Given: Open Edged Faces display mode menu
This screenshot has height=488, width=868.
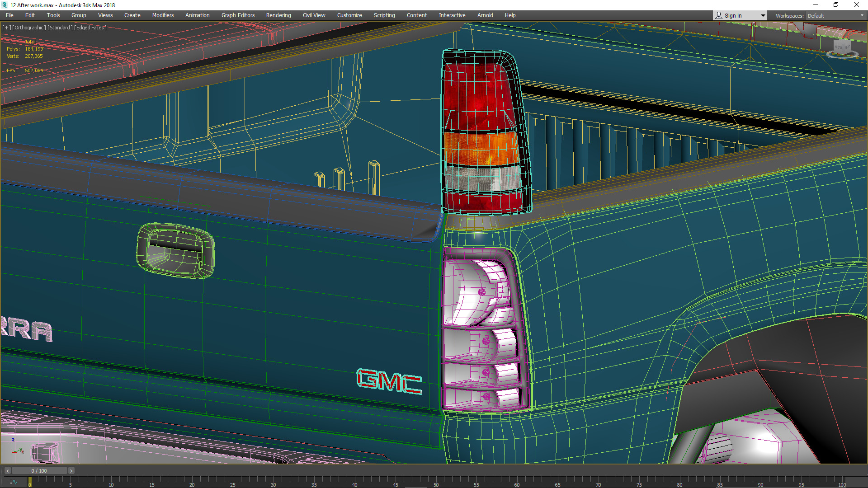Looking at the screenshot, I should tap(90, 28).
